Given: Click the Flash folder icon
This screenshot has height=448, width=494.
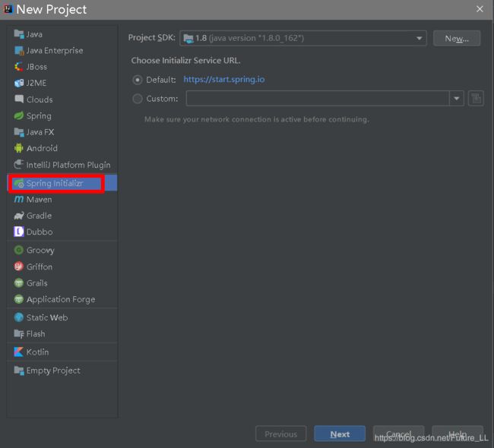Looking at the screenshot, I should pyautogui.click(x=19, y=333).
